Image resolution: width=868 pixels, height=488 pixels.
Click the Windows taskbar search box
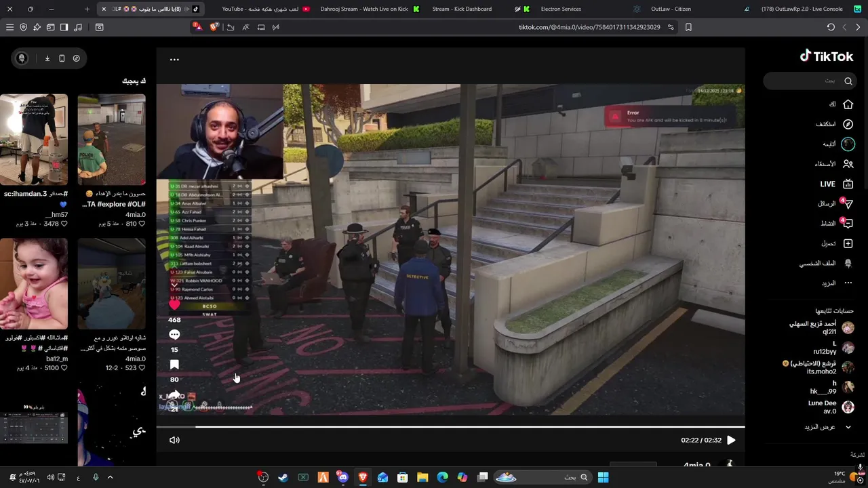coord(541,477)
